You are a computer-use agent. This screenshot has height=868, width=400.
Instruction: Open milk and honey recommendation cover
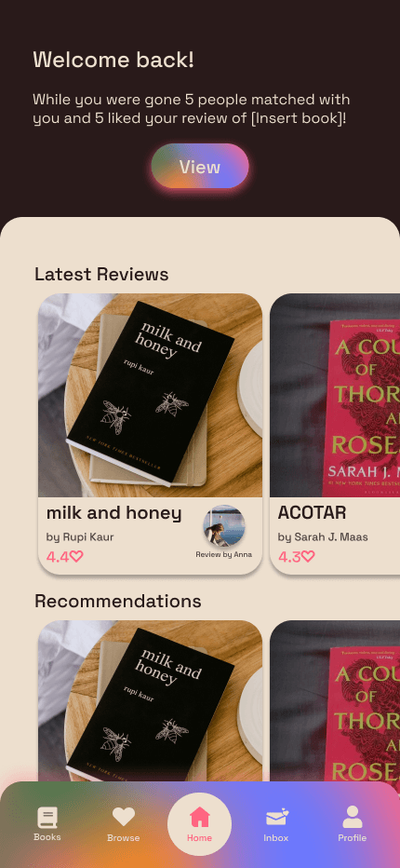[x=150, y=700]
